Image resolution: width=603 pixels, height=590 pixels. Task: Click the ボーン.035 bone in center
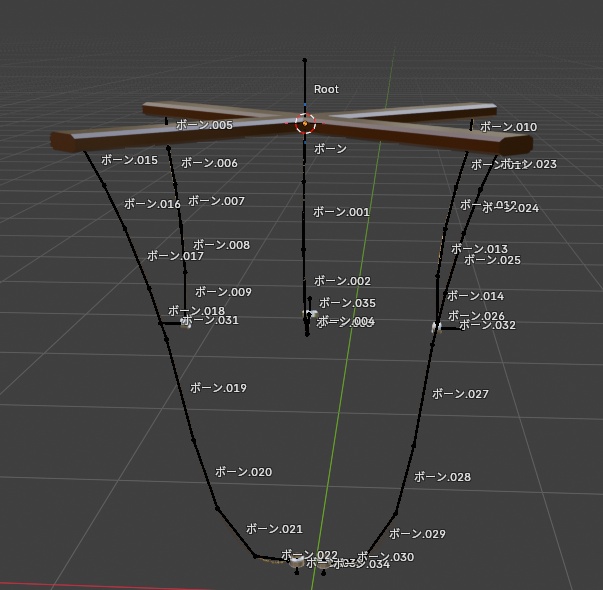click(347, 303)
